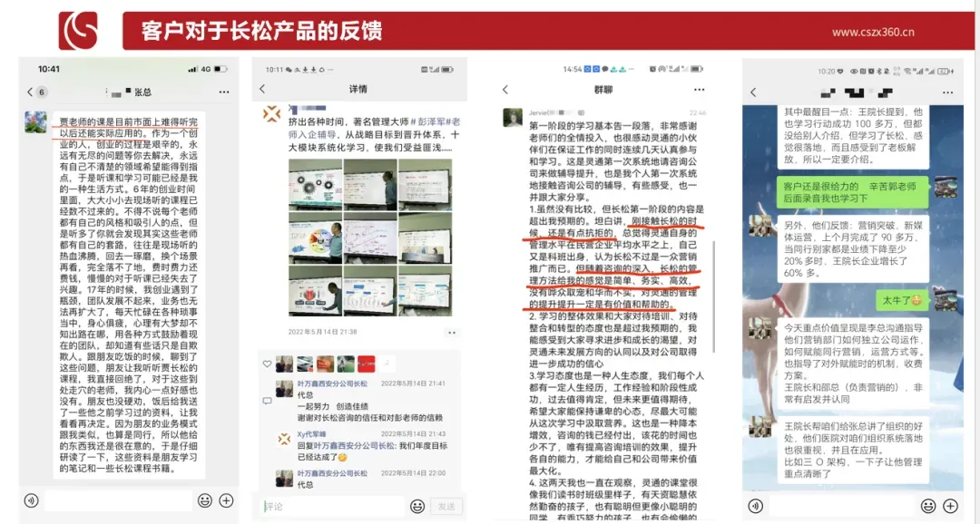Open more options in the rightmost chat
The image size is (980, 524).
pyautogui.click(x=947, y=92)
